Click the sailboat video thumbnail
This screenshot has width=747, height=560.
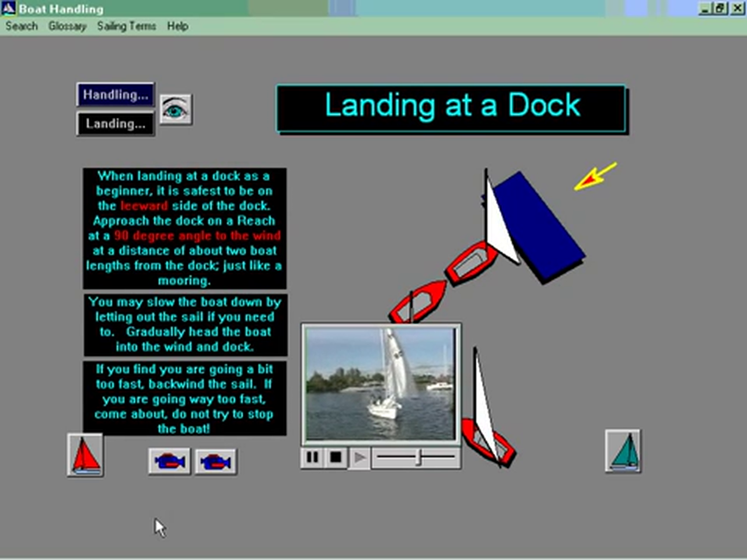(381, 384)
